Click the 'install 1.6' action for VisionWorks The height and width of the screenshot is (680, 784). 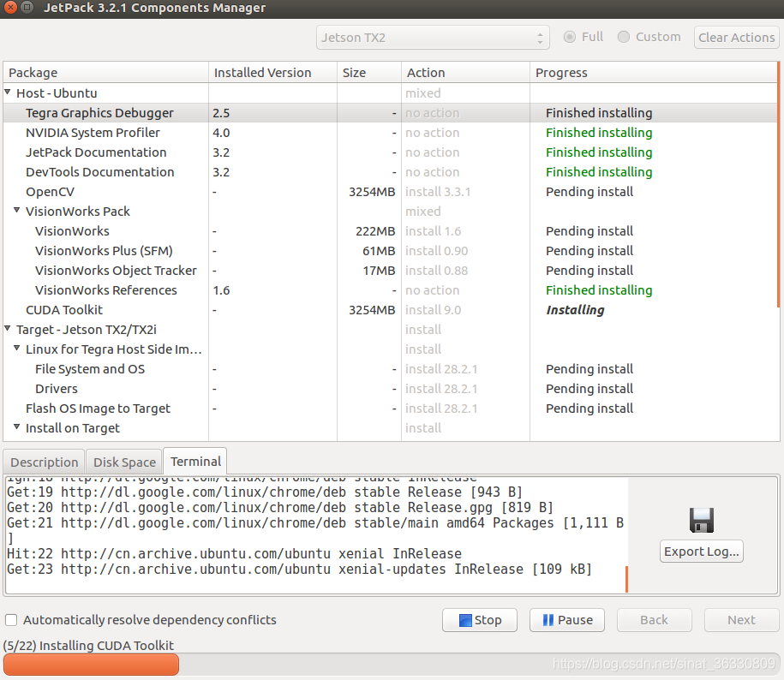433,231
